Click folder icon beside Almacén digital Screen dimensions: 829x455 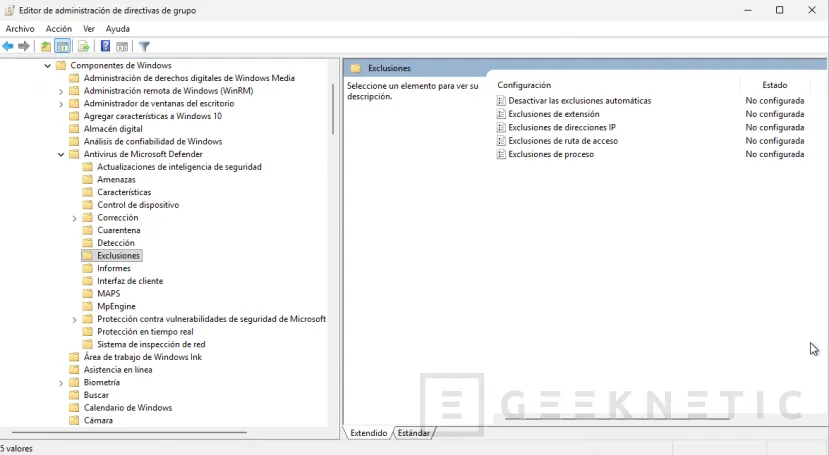coord(75,129)
